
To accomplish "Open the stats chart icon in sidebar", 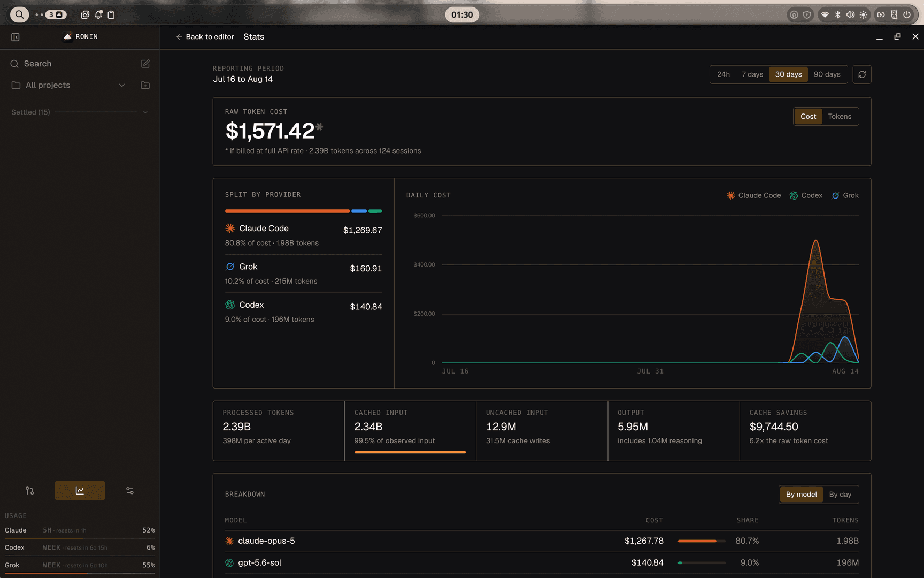I will [x=80, y=490].
